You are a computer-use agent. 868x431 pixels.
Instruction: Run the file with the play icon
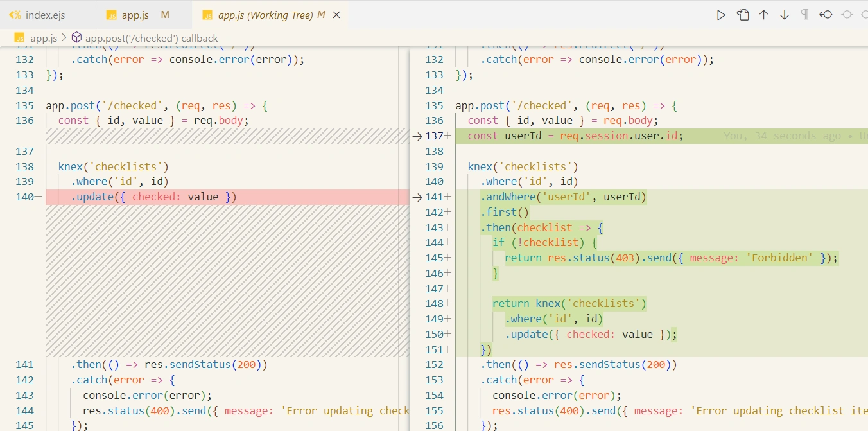(x=721, y=15)
